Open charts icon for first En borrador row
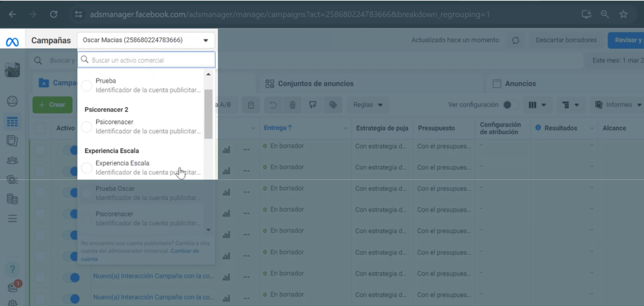 (227, 150)
